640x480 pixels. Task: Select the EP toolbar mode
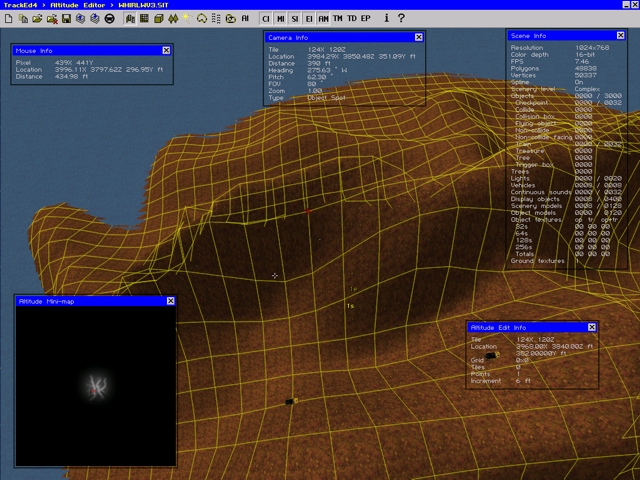[x=365, y=18]
